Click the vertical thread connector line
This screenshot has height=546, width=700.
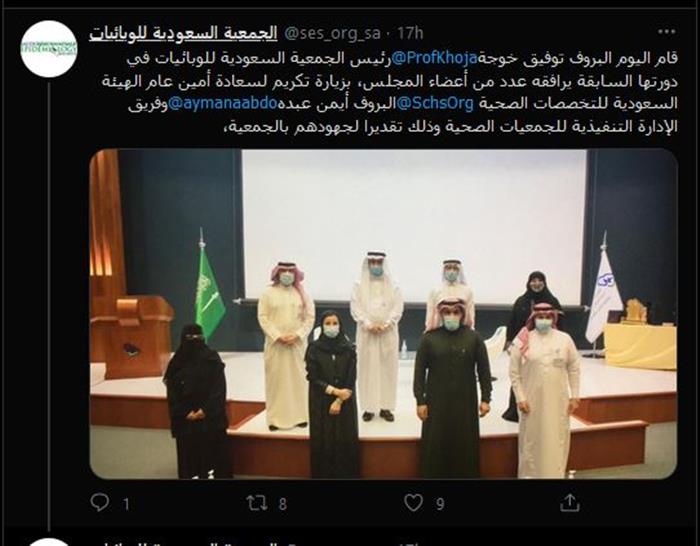click(49, 306)
